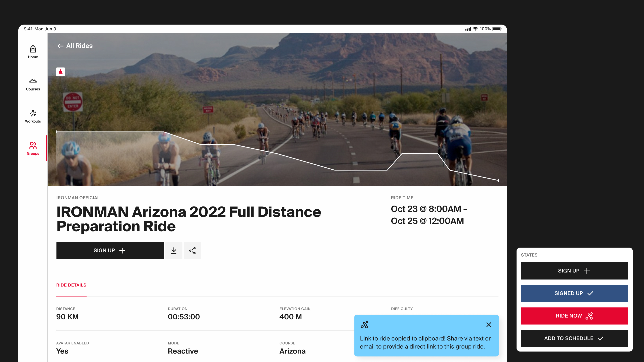Toggle the ADD TO SCHEDULE button

click(574, 338)
